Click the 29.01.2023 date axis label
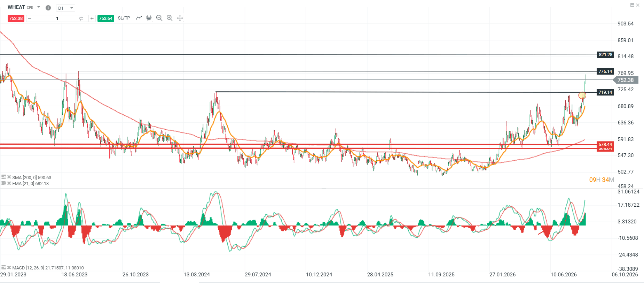 [x=13, y=275]
